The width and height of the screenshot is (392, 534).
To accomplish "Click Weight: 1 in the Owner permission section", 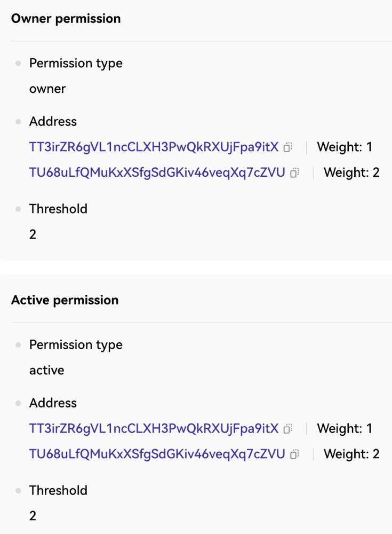I will point(345,147).
